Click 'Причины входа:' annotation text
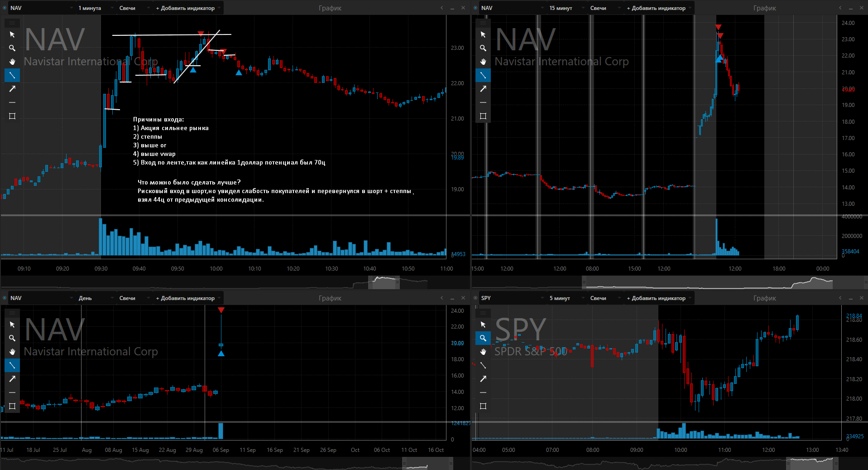 (158, 120)
